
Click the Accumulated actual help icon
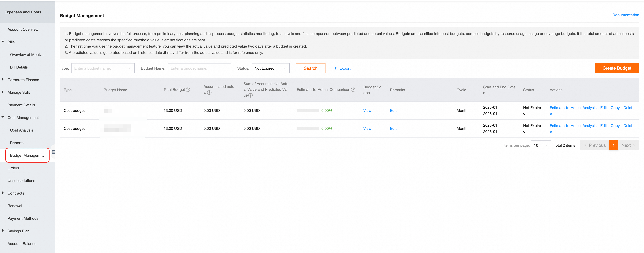(209, 93)
